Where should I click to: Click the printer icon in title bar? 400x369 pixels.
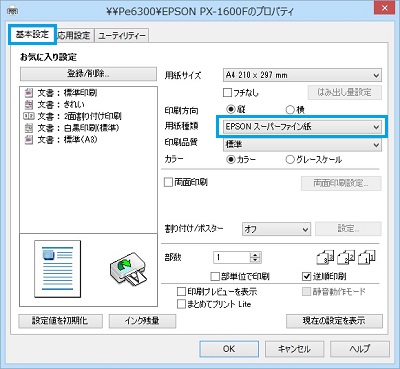coord(13,11)
